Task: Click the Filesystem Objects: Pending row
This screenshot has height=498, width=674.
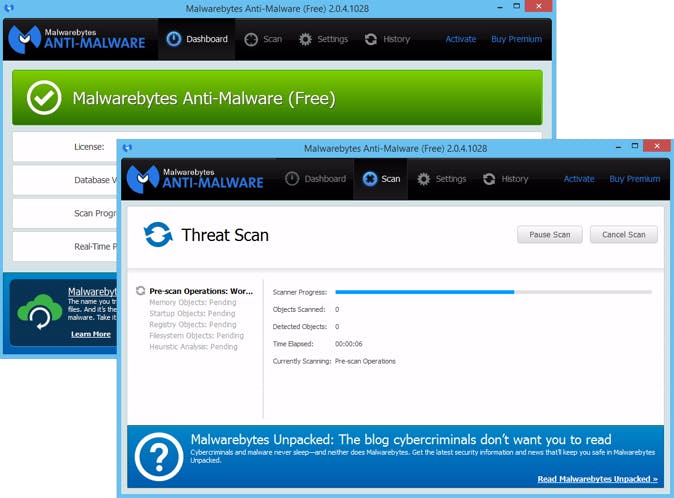Action: 196,336
